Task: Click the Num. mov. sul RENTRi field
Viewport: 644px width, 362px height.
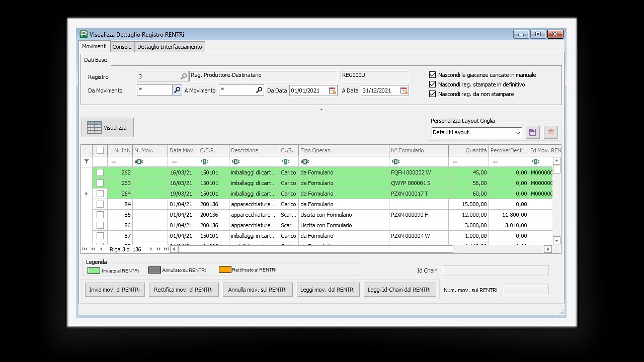Action: pos(526,290)
